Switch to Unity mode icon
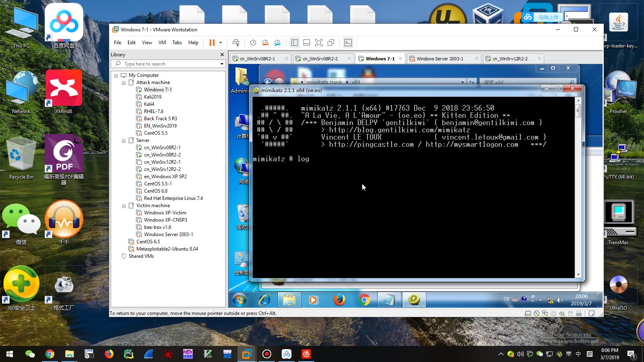This screenshot has height=362, width=644. [x=331, y=43]
